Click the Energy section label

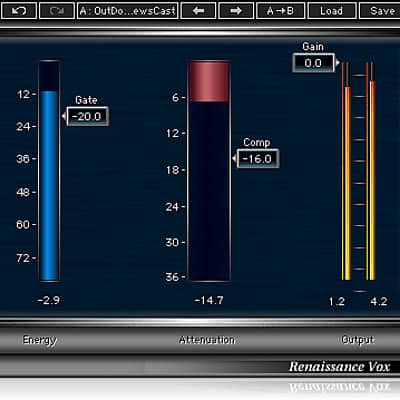40,340
